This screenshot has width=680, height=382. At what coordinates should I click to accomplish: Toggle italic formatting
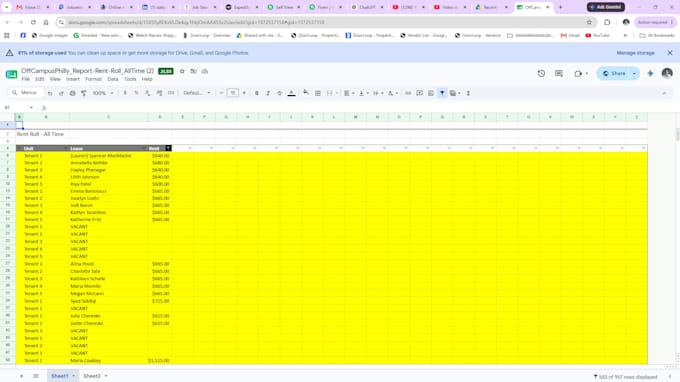click(268, 93)
